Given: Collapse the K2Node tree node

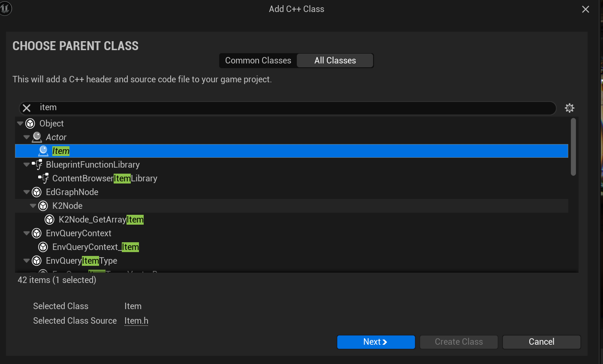Looking at the screenshot, I should [x=33, y=206].
